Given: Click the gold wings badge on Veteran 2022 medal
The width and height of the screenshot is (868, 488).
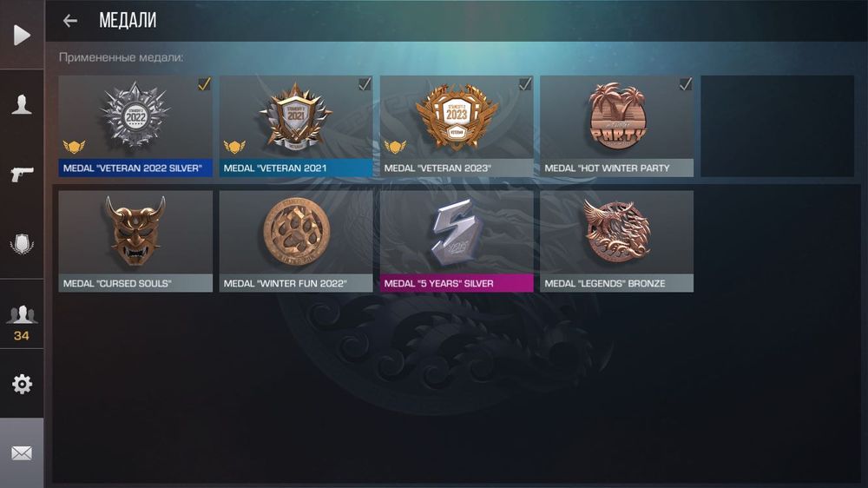Looking at the screenshot, I should pos(74,147).
